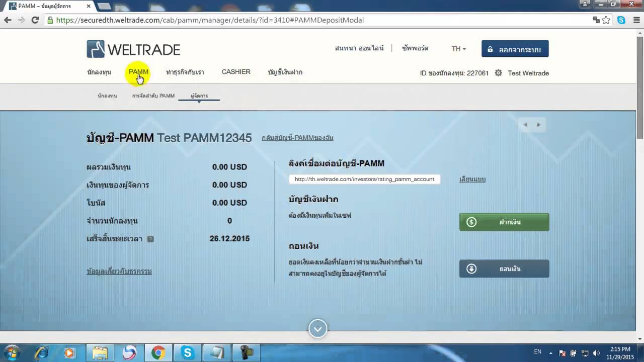Open Baidu Spark browser taskbar icon
This screenshot has height=362, width=644.
pyautogui.click(x=129, y=353)
